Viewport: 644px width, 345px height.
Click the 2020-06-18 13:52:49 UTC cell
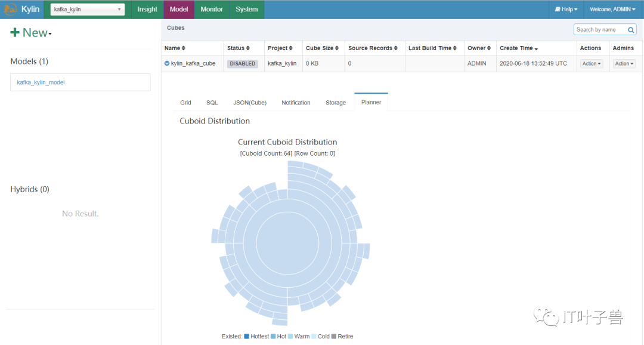pyautogui.click(x=533, y=63)
